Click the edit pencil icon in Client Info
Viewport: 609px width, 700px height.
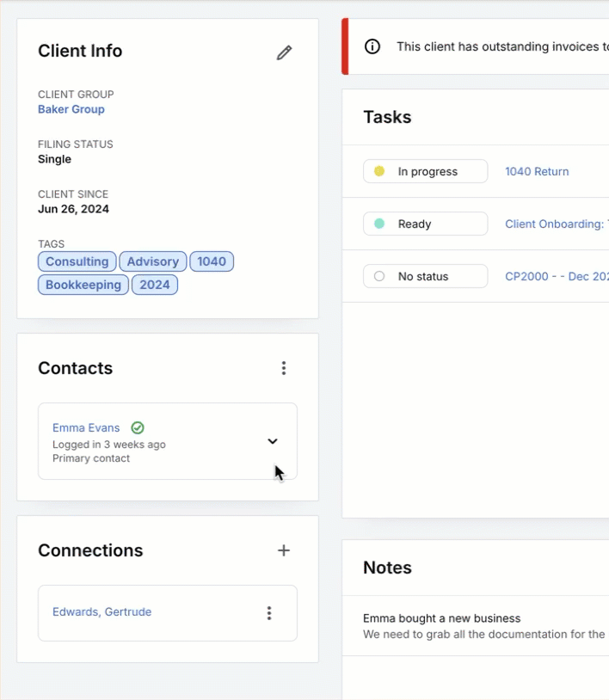tap(284, 52)
